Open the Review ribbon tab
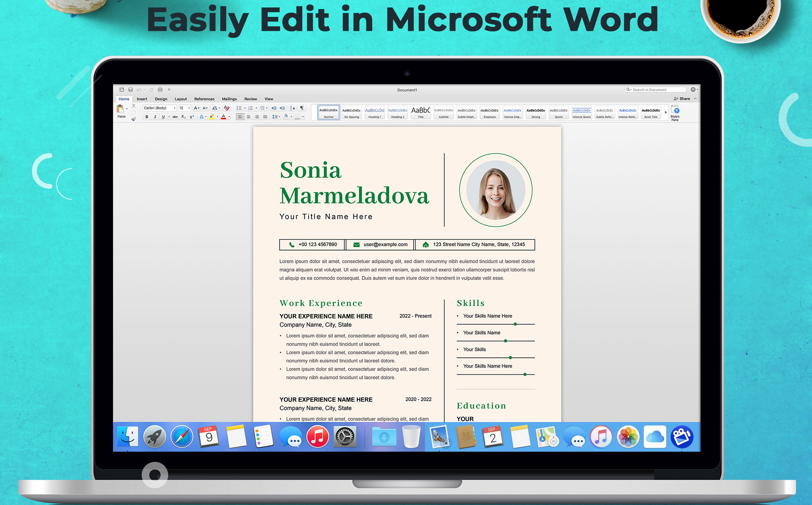This screenshot has width=812, height=505. tap(250, 99)
